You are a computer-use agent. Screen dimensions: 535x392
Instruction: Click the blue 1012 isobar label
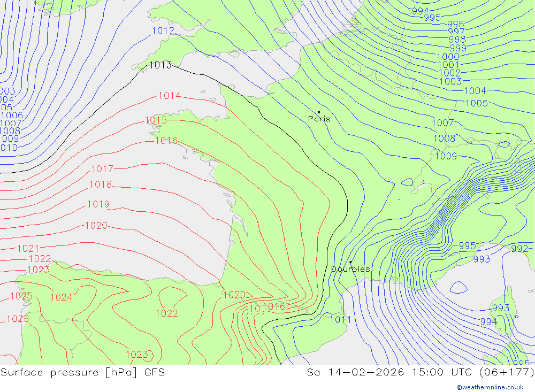[x=163, y=30]
